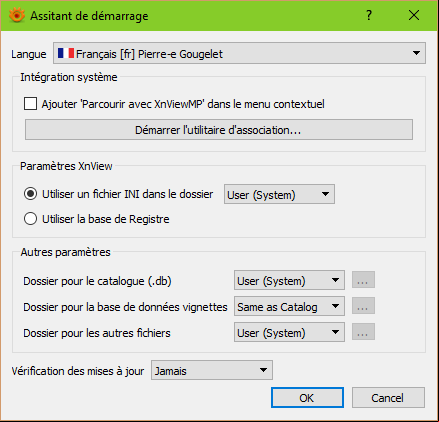Click browse '...' button next to vignettes folder
Screen dimensions: 439x422
click(x=363, y=306)
